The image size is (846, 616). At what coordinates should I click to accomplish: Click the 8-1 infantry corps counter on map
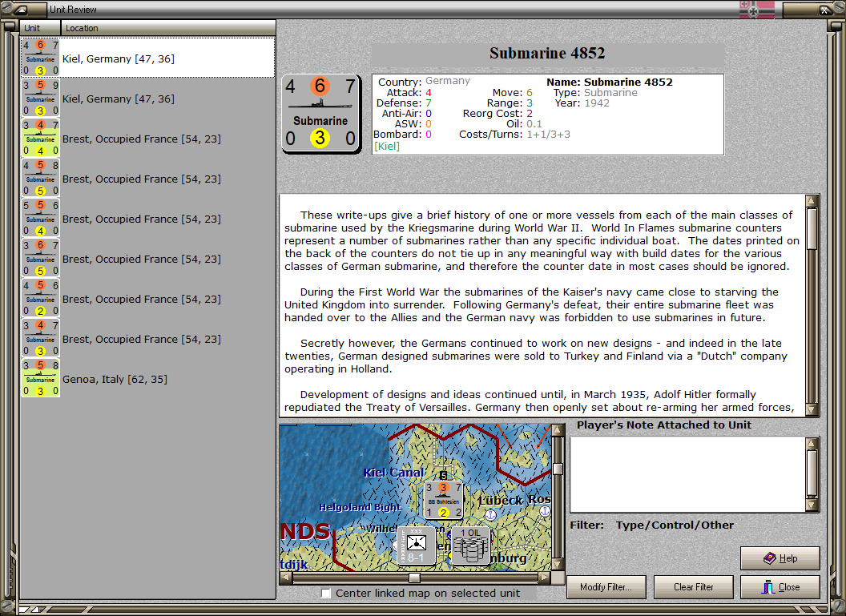point(416,546)
